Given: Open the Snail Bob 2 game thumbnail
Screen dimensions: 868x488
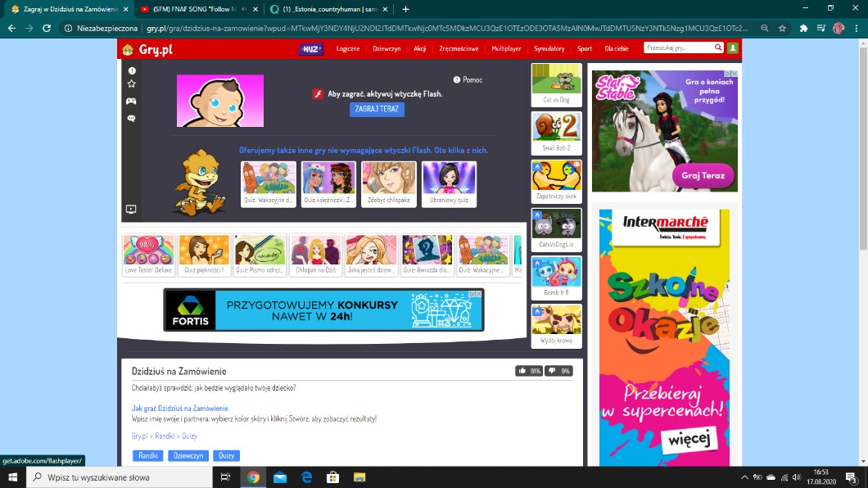Looking at the screenshot, I should click(x=556, y=133).
